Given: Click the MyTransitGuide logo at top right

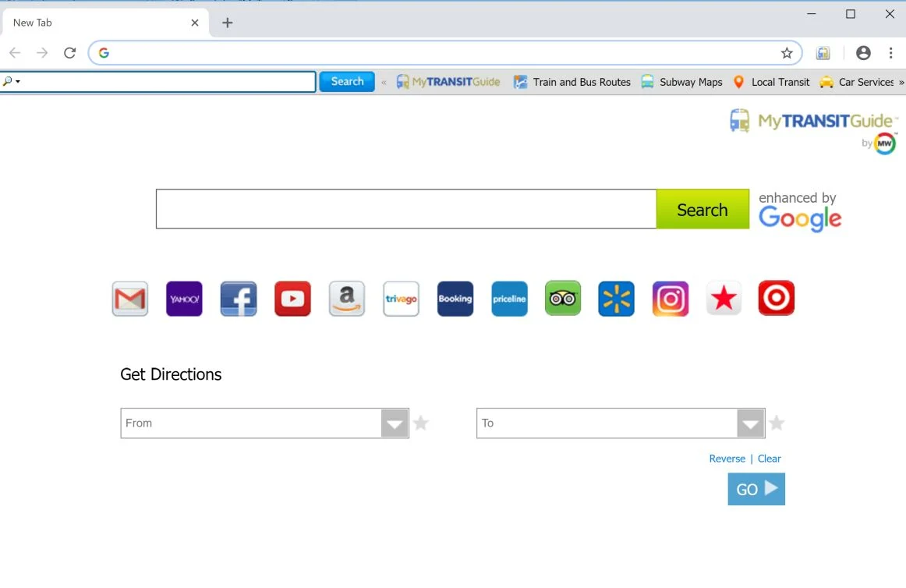Looking at the screenshot, I should pyautogui.click(x=813, y=121).
